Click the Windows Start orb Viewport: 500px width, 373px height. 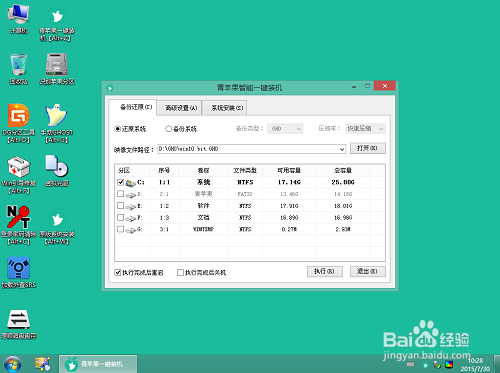click(12, 364)
